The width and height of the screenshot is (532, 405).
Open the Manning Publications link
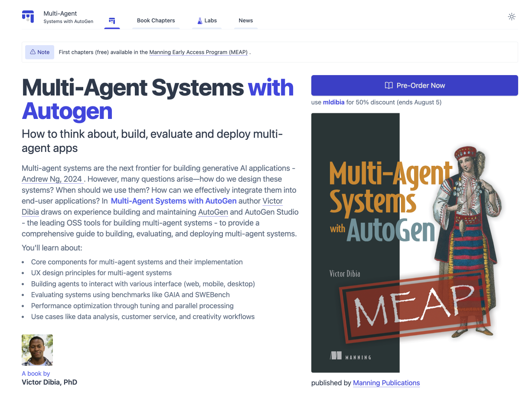(x=386, y=383)
